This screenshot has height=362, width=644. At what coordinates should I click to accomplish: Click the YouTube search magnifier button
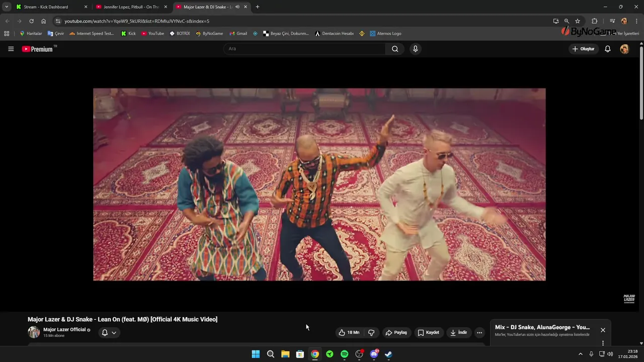coord(395,49)
